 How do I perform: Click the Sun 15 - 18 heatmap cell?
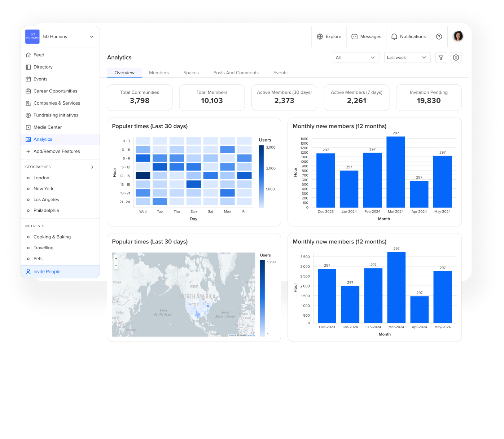pos(194,184)
